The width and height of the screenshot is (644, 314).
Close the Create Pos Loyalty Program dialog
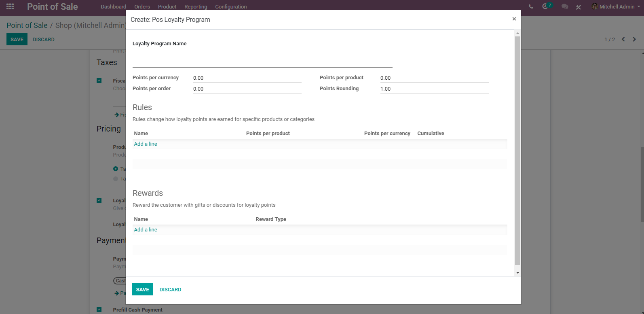(x=514, y=19)
